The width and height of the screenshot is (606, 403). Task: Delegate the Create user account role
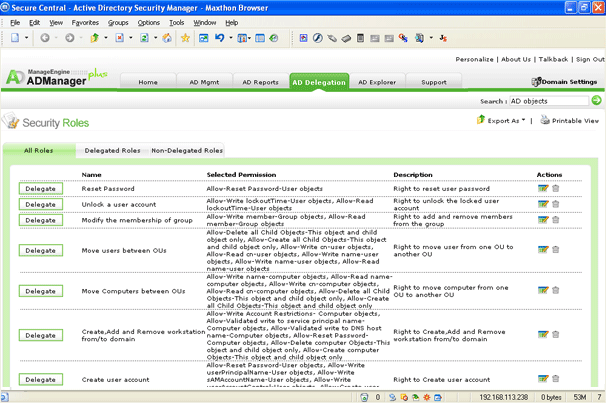pos(41,379)
